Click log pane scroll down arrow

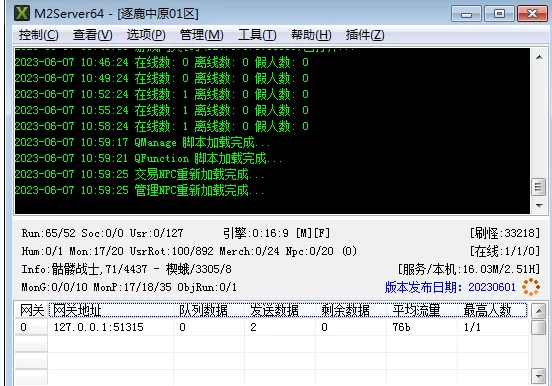pos(539,206)
